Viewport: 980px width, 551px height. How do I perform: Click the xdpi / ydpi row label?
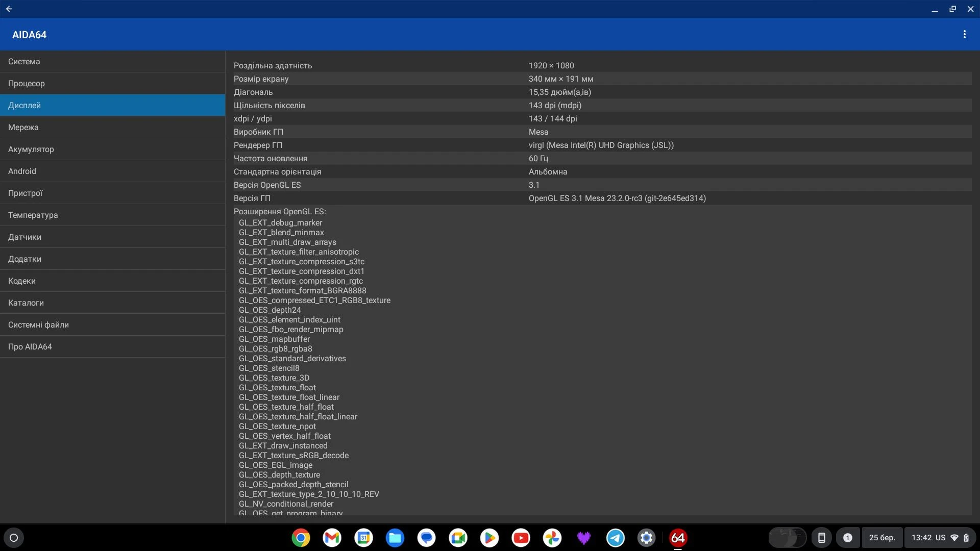(253, 119)
